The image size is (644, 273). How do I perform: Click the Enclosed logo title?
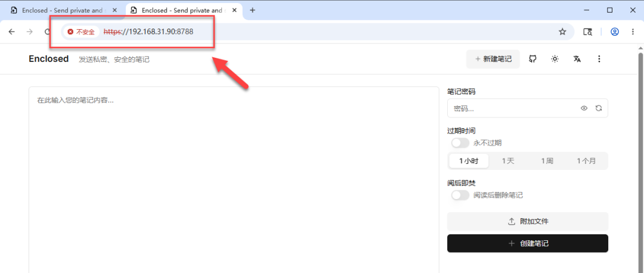tap(48, 58)
